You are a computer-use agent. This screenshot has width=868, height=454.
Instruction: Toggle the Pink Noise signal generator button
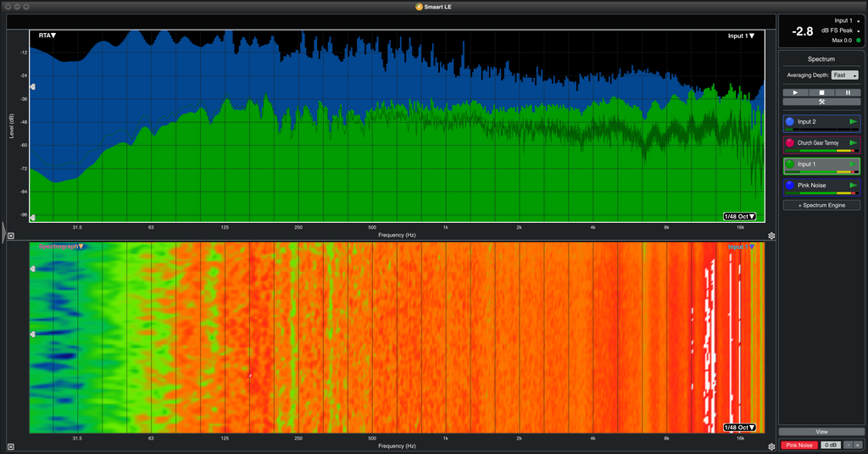click(798, 446)
